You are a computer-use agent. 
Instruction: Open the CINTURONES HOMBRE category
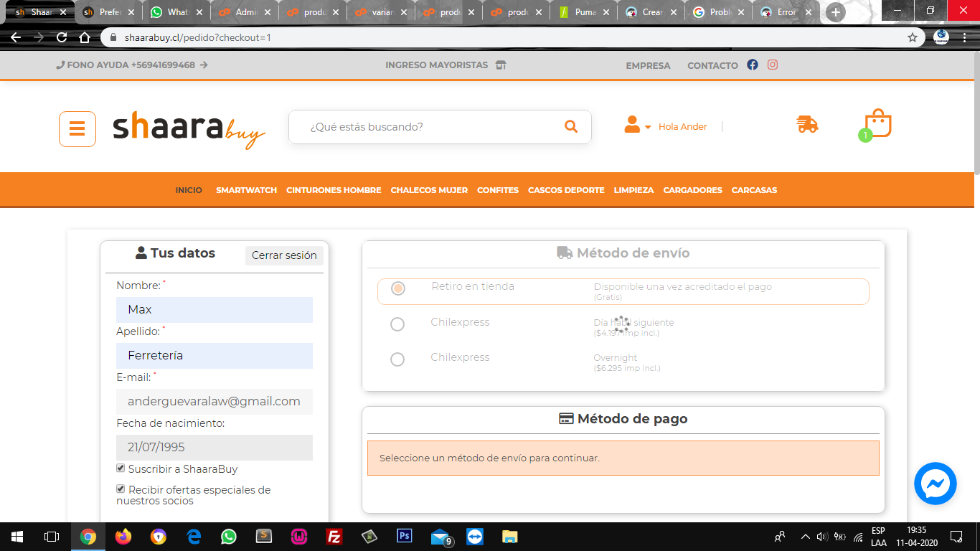tap(334, 190)
